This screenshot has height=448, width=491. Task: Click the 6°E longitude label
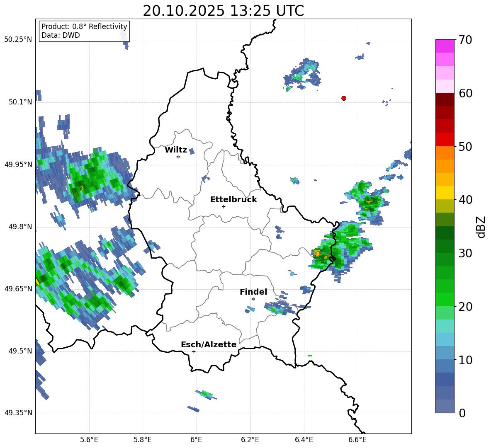pos(196,440)
